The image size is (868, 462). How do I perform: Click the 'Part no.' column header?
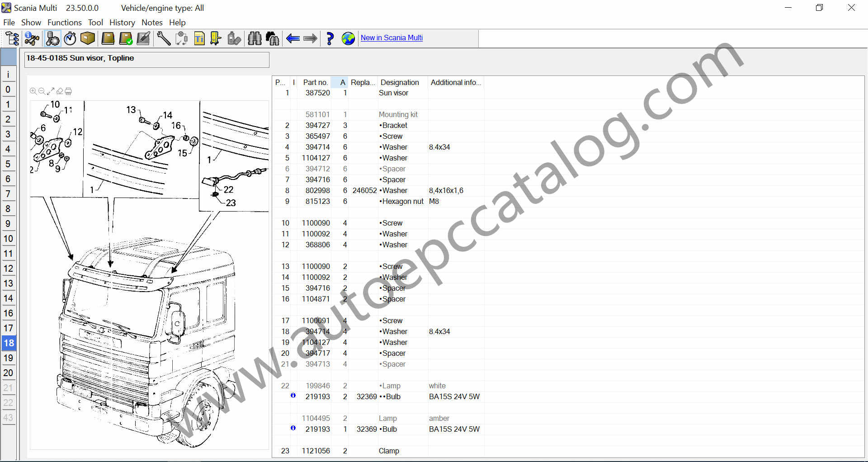[315, 82]
